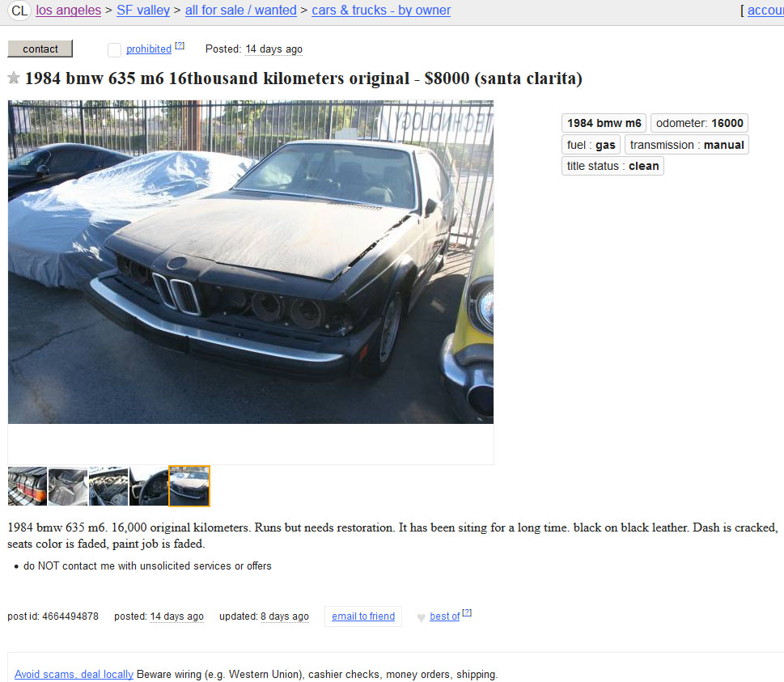Viewport: 784px width, 682px height.
Task: Flag post via the prohibited link
Action: click(149, 49)
